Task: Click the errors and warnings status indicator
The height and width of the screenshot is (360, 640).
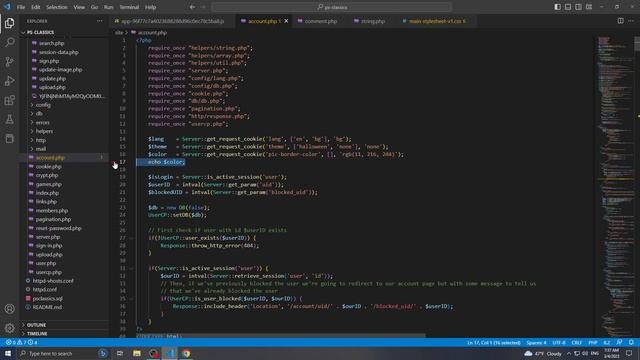Action: 22,342
